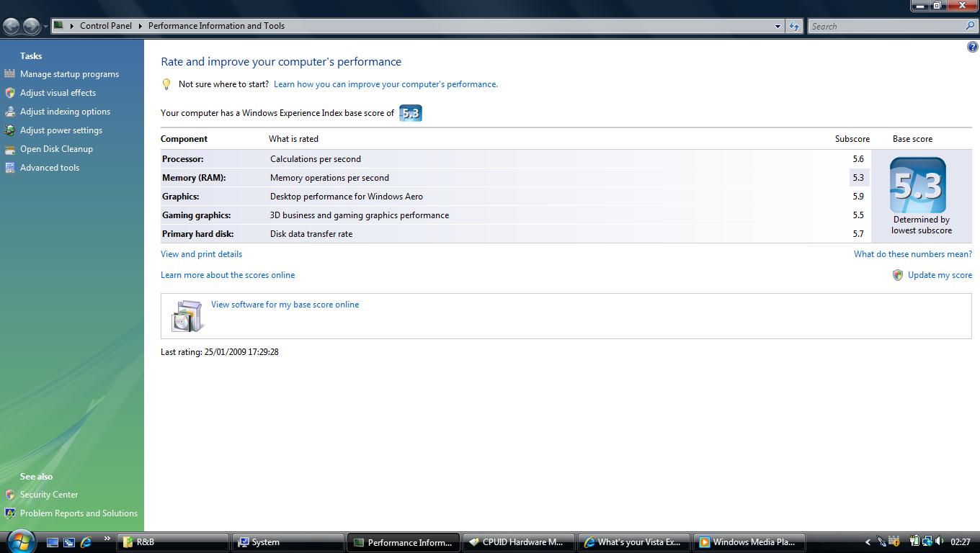The image size is (980, 553).
Task: Click the large 5.3 base score emblem
Action: (918, 185)
